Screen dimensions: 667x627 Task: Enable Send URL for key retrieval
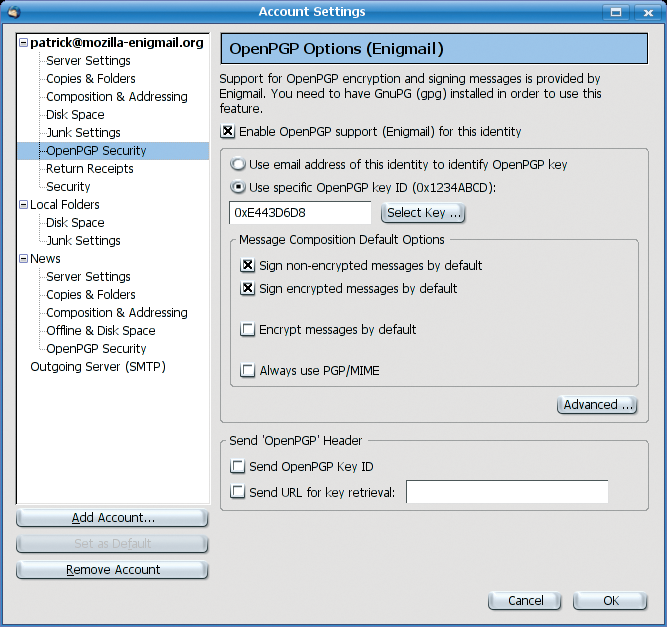(237, 492)
